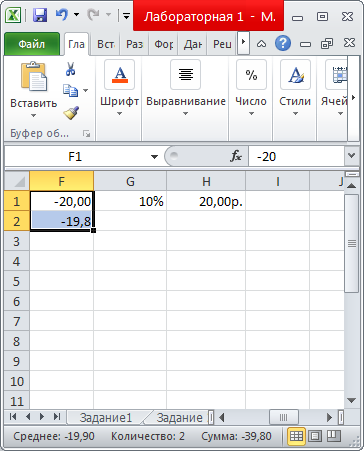The height and width of the screenshot is (451, 364).
Task: Open the undo history dropdown arrow
Action: (x=77, y=15)
